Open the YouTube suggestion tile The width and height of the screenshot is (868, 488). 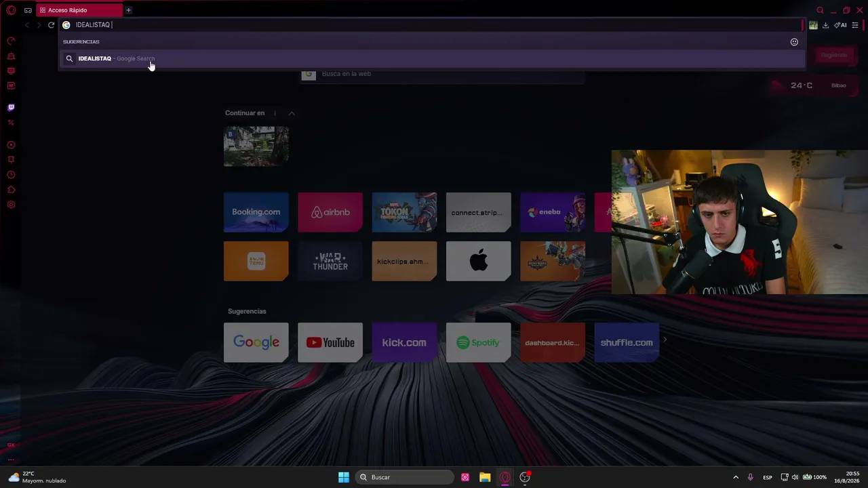(330, 342)
